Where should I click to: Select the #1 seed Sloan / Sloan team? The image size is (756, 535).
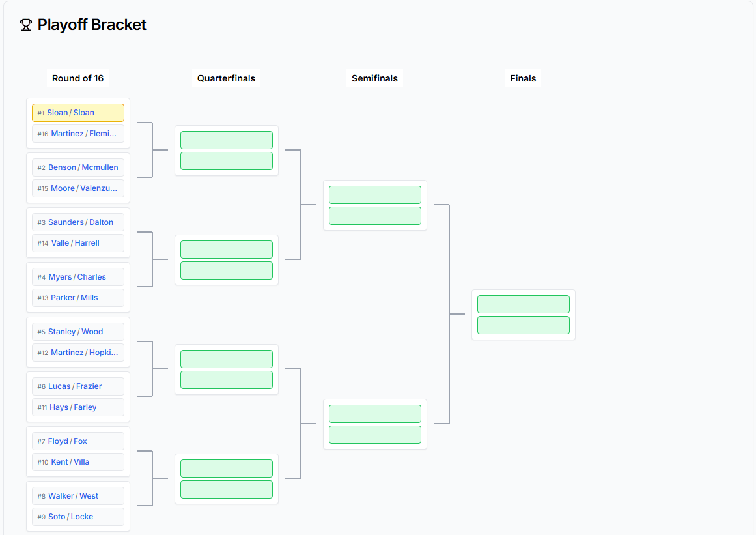coord(78,112)
